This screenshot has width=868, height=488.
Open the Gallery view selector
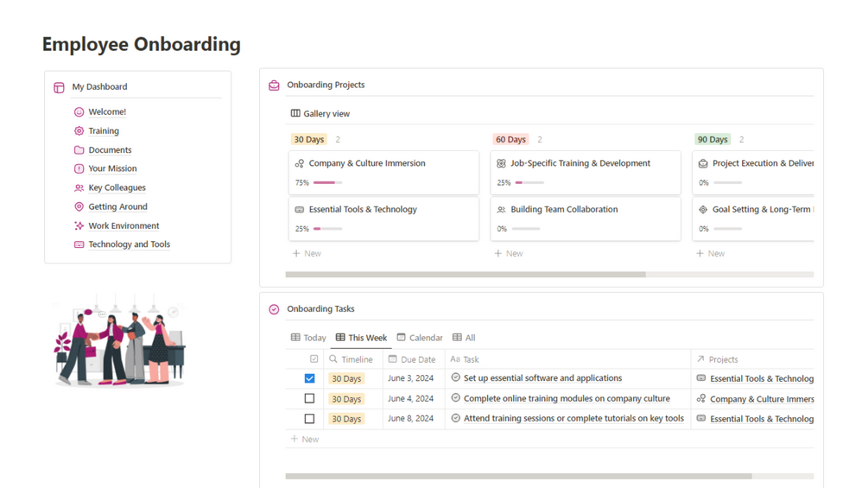coord(320,114)
